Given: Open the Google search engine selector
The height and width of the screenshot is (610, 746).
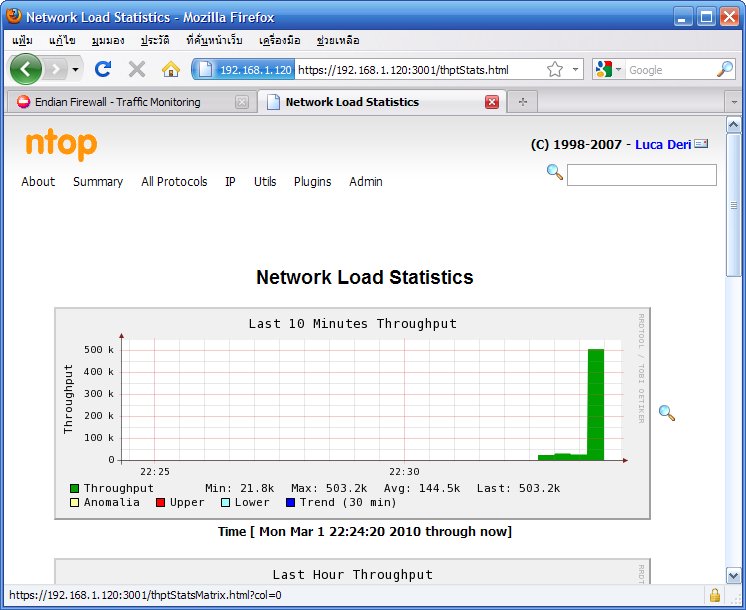Looking at the screenshot, I should coord(609,70).
